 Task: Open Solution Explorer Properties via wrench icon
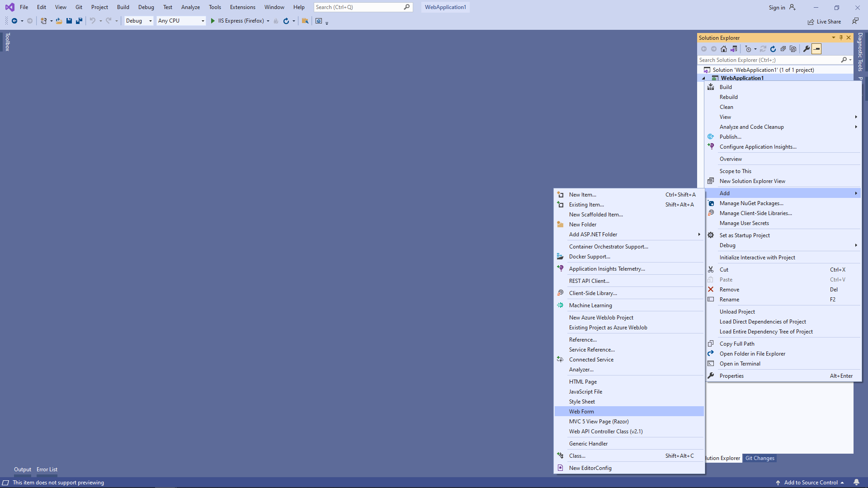[x=807, y=49]
